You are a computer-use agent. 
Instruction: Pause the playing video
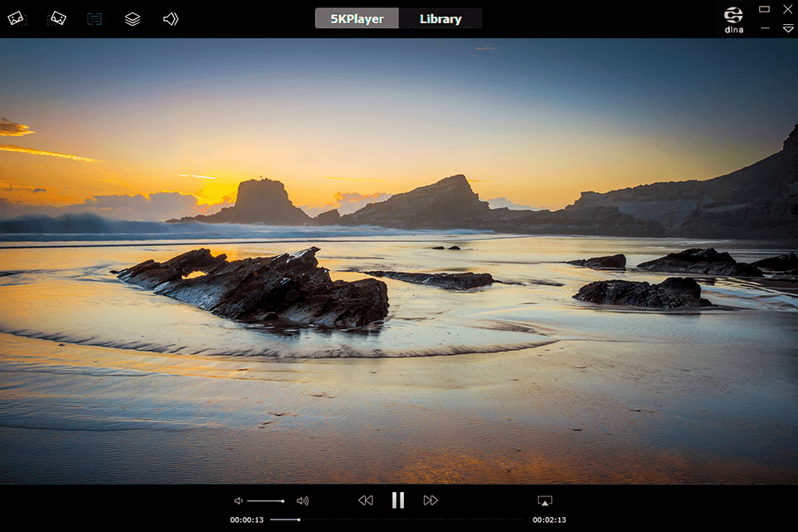point(398,500)
